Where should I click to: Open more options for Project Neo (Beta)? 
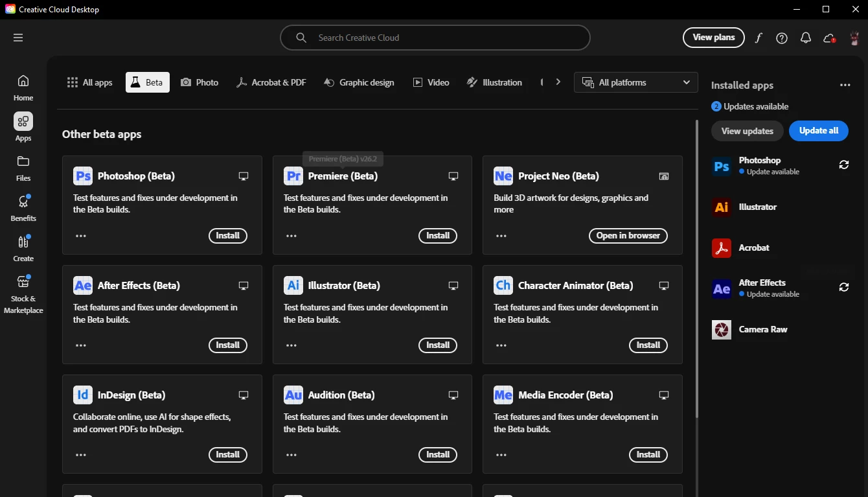pyautogui.click(x=501, y=236)
